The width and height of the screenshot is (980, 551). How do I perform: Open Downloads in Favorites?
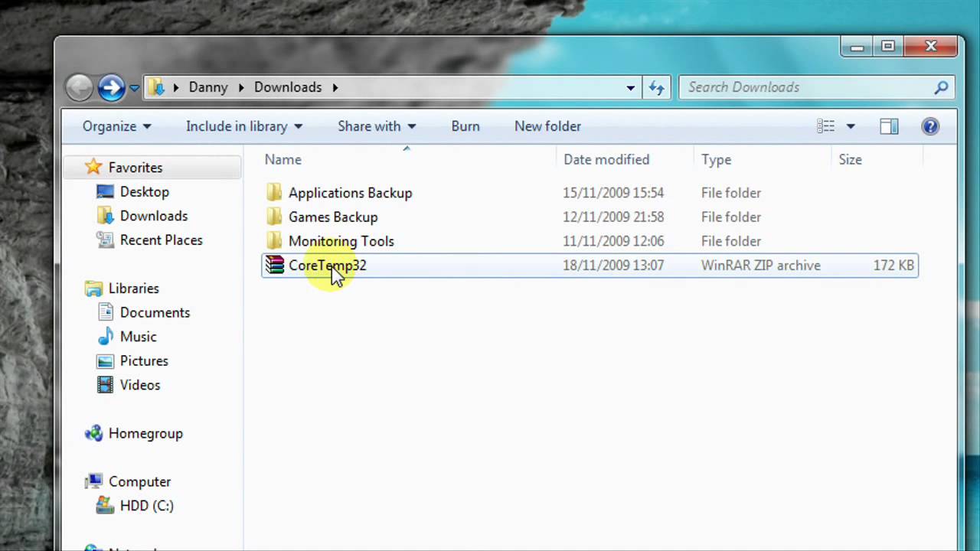[x=153, y=216]
